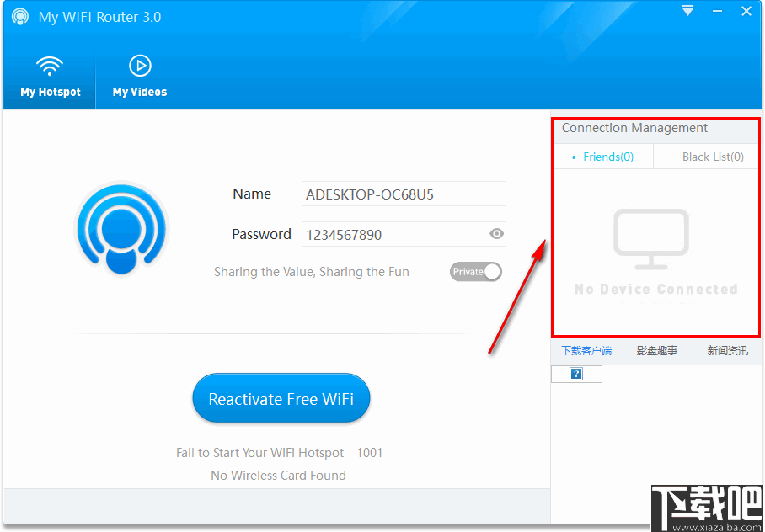This screenshot has height=532, width=765.
Task: Select the Friends(0) tab
Action: (x=603, y=157)
